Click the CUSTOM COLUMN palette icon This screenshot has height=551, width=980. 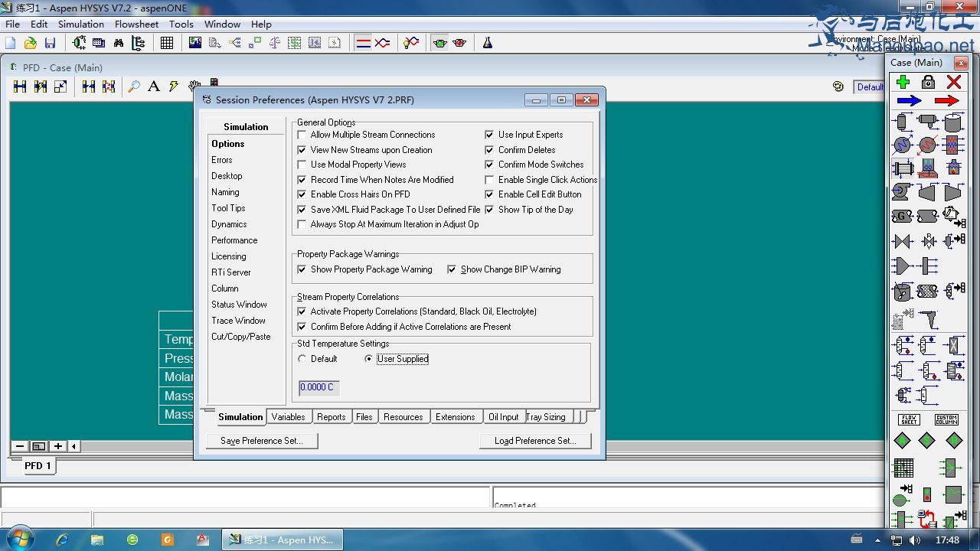[946, 419]
